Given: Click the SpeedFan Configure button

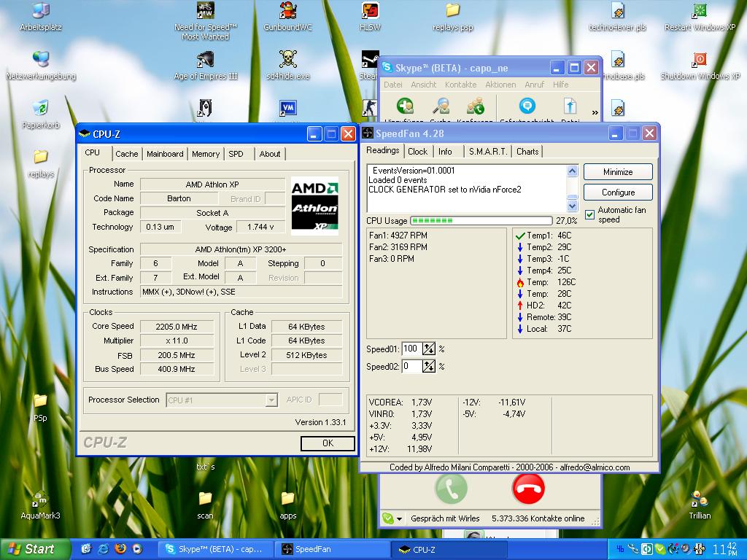Looking at the screenshot, I should click(x=618, y=192).
